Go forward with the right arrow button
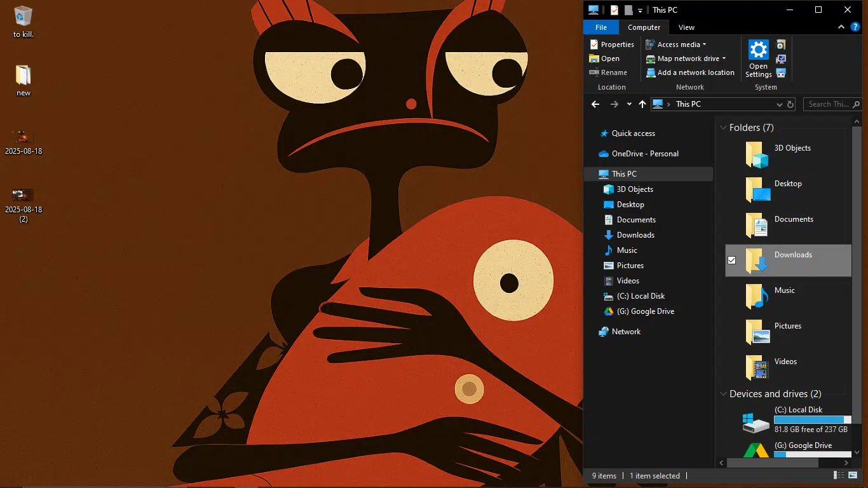868x488 pixels. click(x=614, y=104)
